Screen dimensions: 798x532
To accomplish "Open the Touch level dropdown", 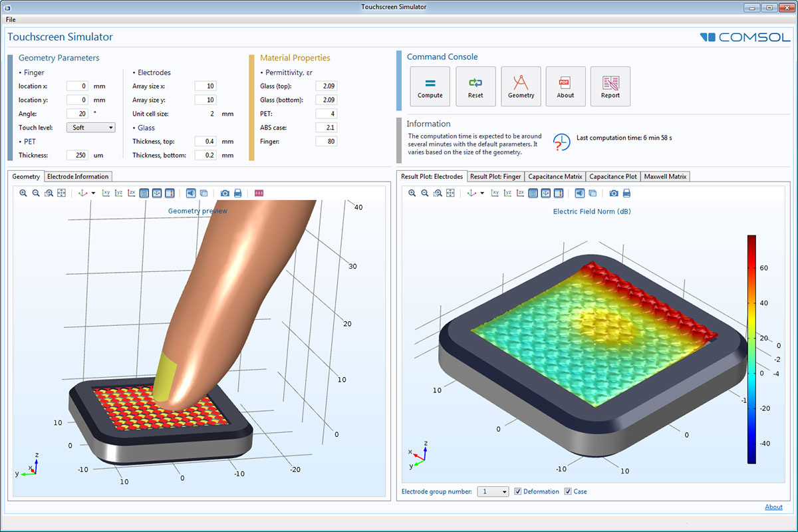I will [x=91, y=128].
